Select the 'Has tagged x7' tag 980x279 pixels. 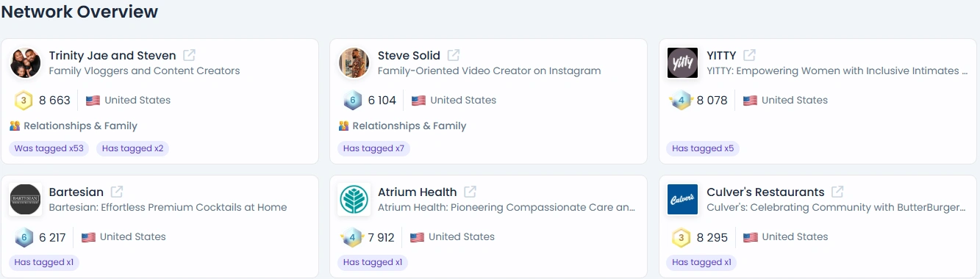373,148
